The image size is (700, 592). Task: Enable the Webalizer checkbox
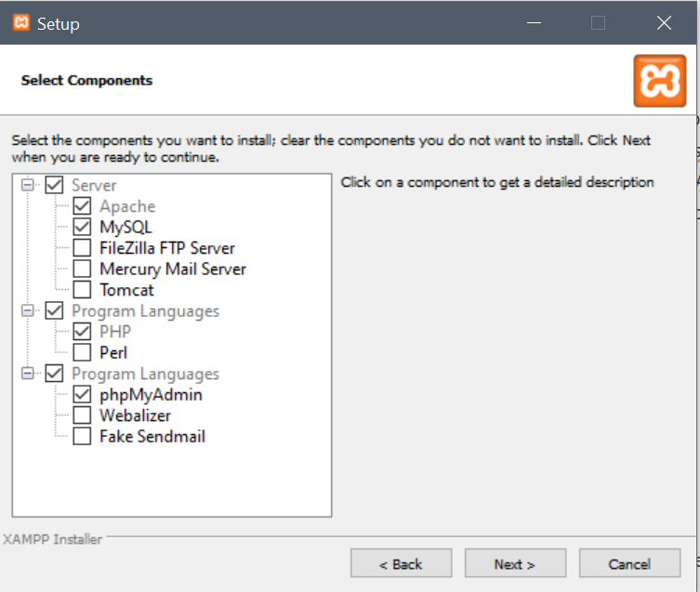click(82, 415)
